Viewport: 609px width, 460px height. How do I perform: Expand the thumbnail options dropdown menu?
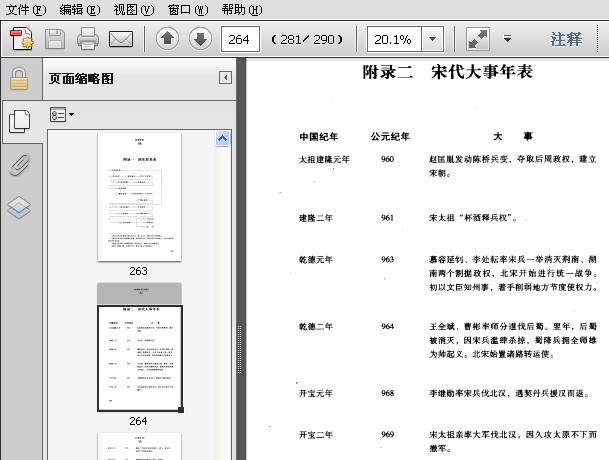62,115
